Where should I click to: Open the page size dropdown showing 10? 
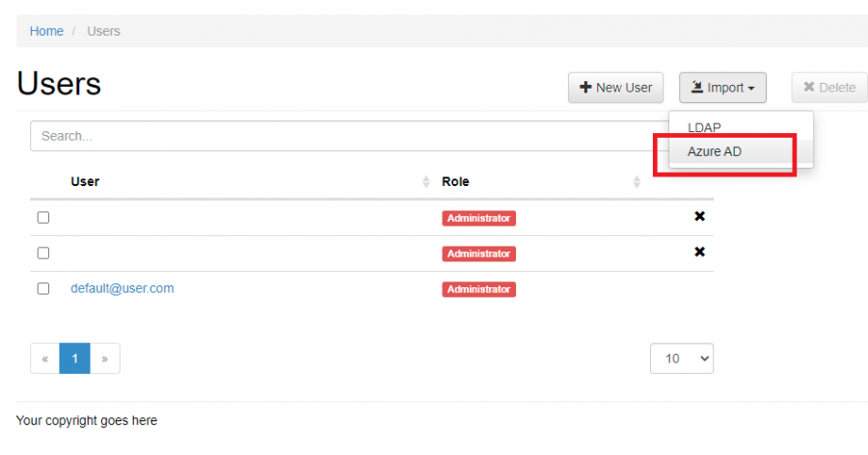click(681, 359)
